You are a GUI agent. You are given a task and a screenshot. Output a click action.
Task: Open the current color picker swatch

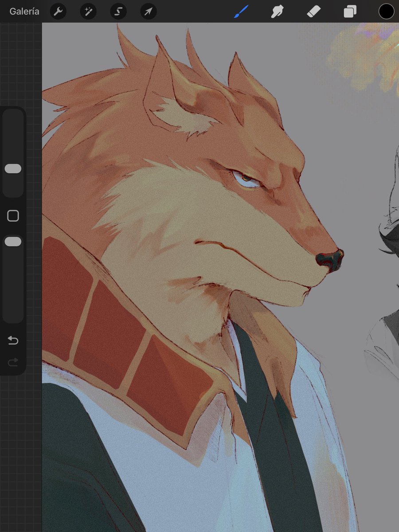pos(386,11)
